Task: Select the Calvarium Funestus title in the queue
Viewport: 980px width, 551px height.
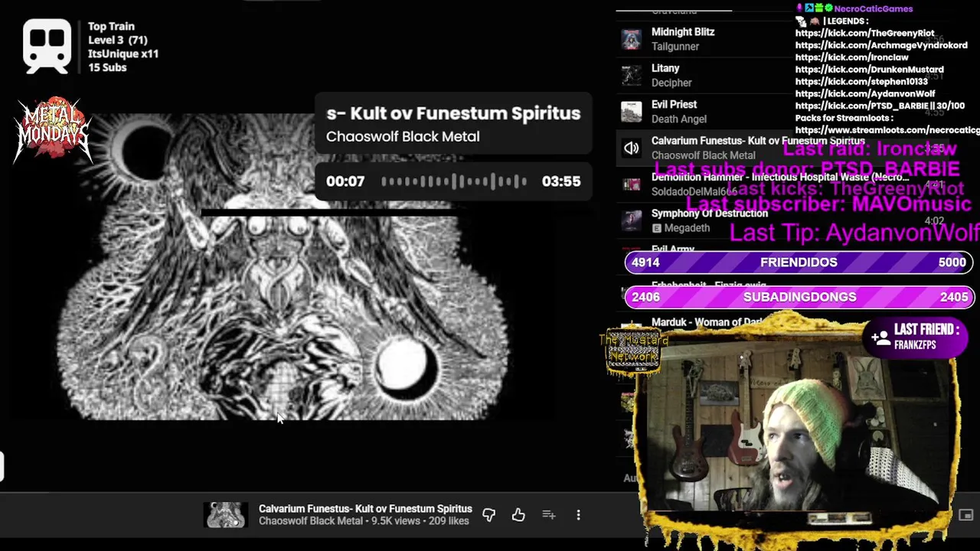Action: pos(758,141)
